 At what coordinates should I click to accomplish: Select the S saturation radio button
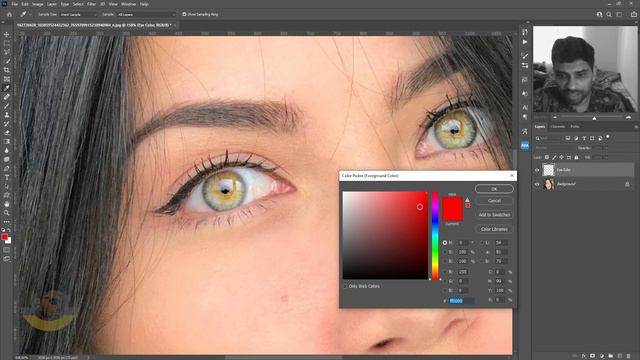point(444,252)
